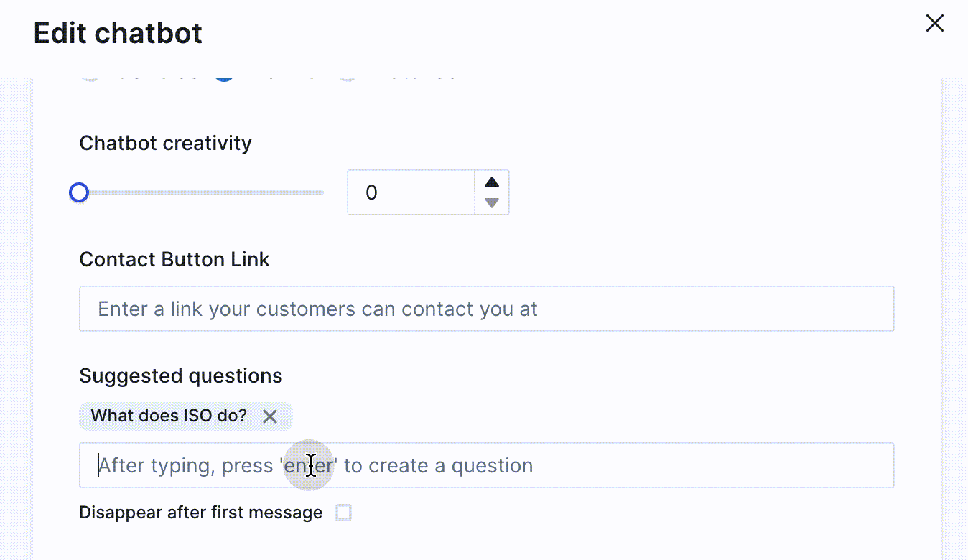Close the Edit chatbot dialog
968x560 pixels.
pyautogui.click(x=934, y=24)
